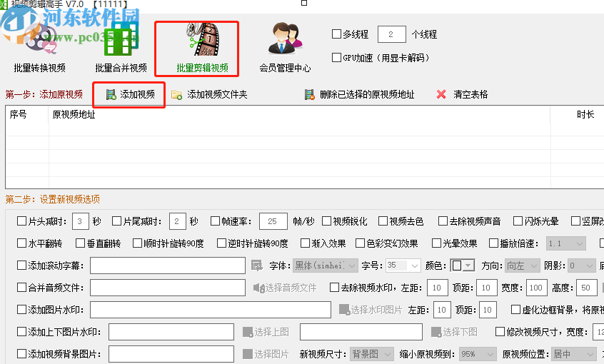The height and width of the screenshot is (364, 604).
Task: Enable GPU加速 checkbox
Action: pyautogui.click(x=337, y=57)
